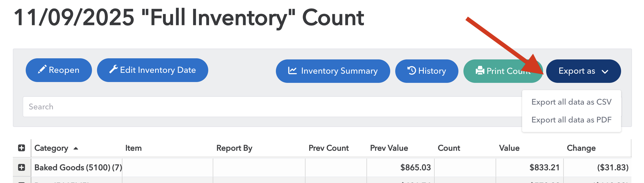Click the wrench icon on Edit Inventory Date
Image resolution: width=644 pixels, height=183 pixels.
pyautogui.click(x=113, y=69)
